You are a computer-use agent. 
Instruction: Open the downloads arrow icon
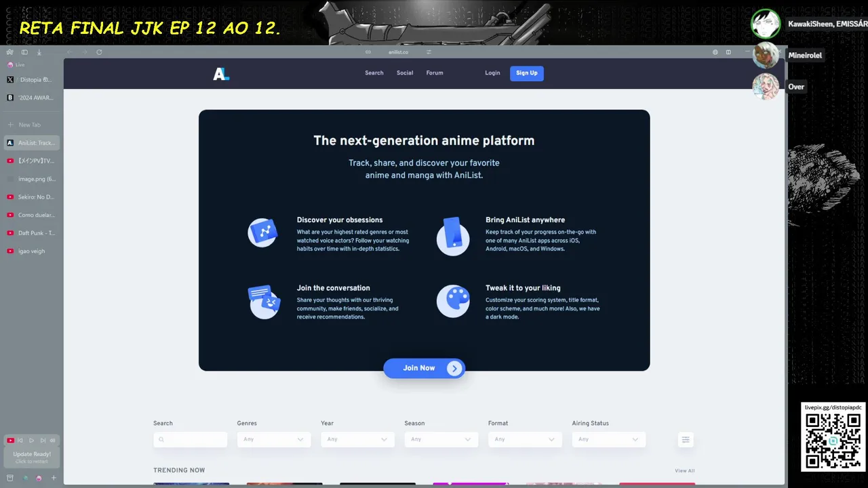(x=39, y=52)
